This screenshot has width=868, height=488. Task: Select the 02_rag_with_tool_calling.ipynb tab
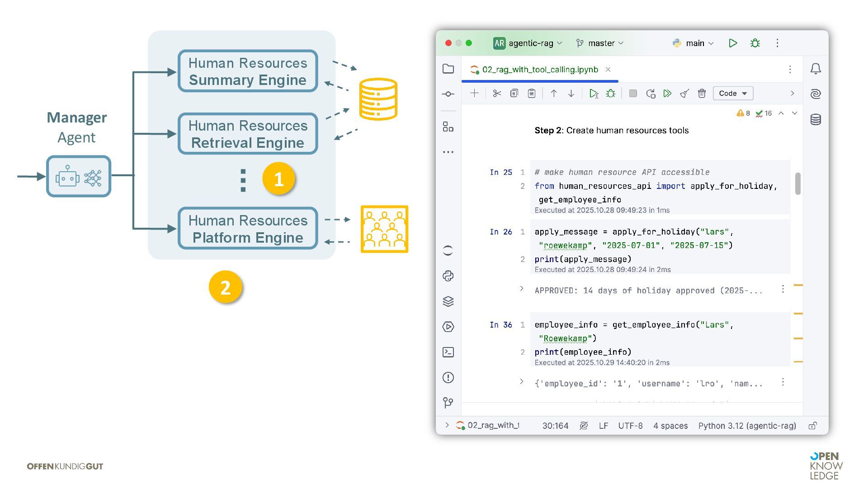click(540, 70)
